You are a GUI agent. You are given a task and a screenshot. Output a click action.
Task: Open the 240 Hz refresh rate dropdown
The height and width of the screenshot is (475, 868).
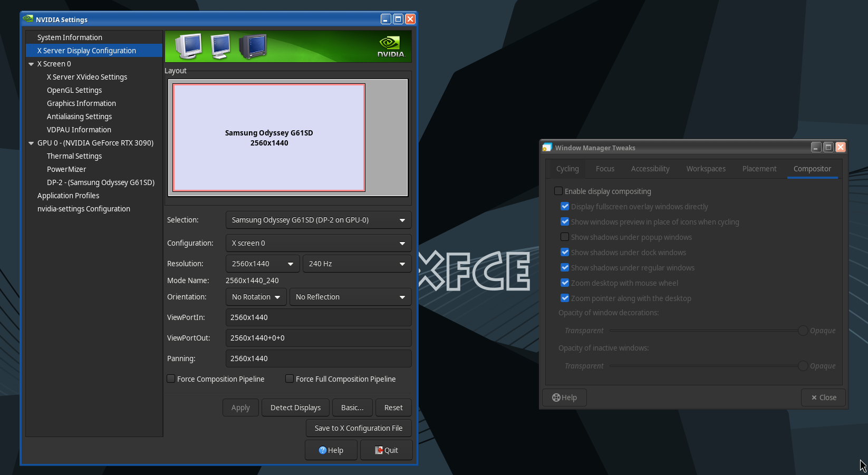click(x=357, y=264)
